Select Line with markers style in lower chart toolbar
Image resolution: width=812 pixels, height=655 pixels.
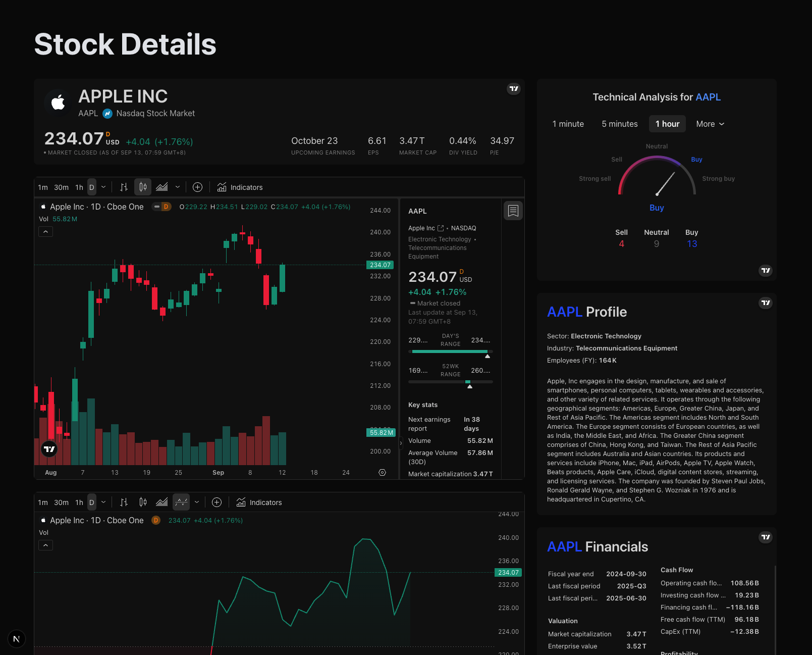pyautogui.click(x=181, y=502)
